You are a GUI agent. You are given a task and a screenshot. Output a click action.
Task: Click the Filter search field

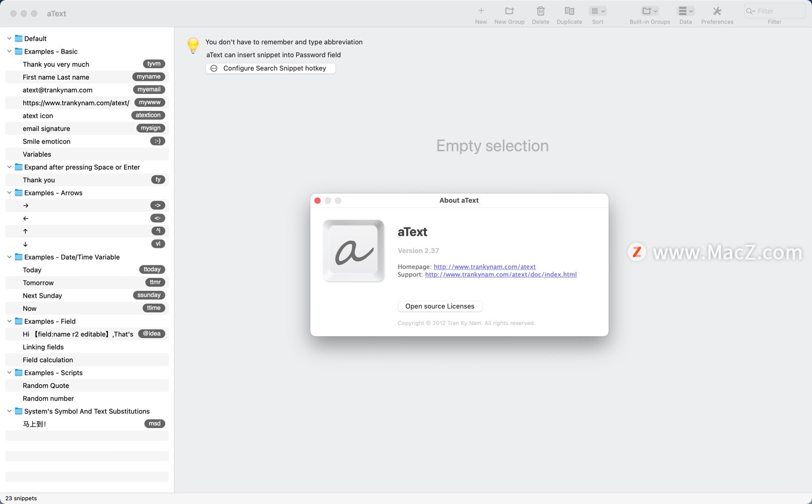pos(774,11)
